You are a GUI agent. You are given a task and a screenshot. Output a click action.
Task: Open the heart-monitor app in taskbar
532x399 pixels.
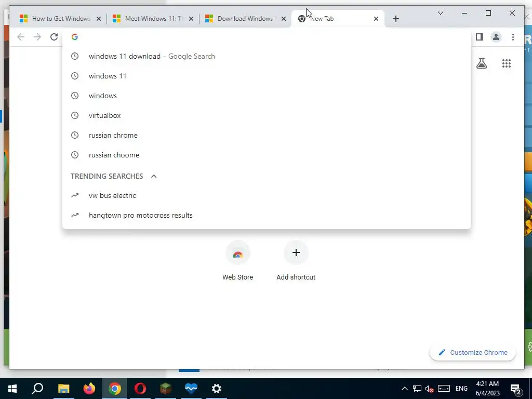click(191, 389)
